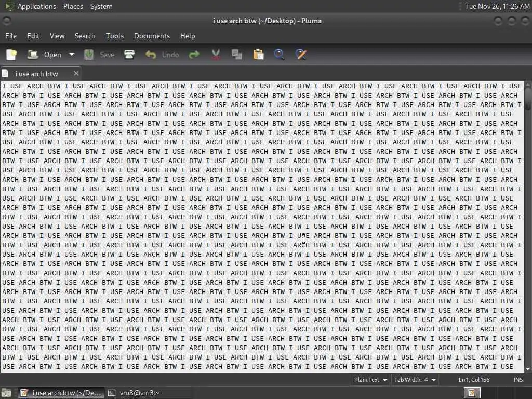
Task: Open the Plain Text language dropdown
Action: click(x=370, y=380)
